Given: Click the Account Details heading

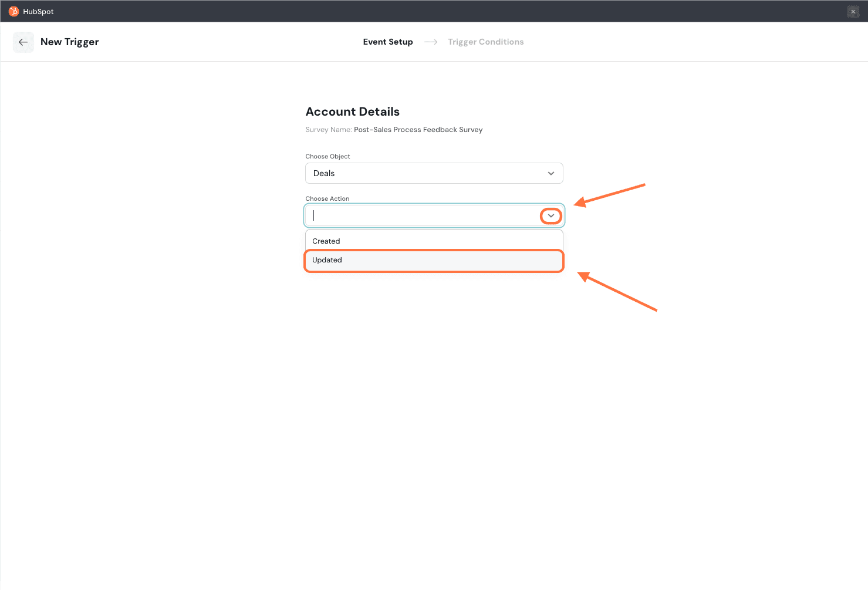Looking at the screenshot, I should [x=352, y=112].
